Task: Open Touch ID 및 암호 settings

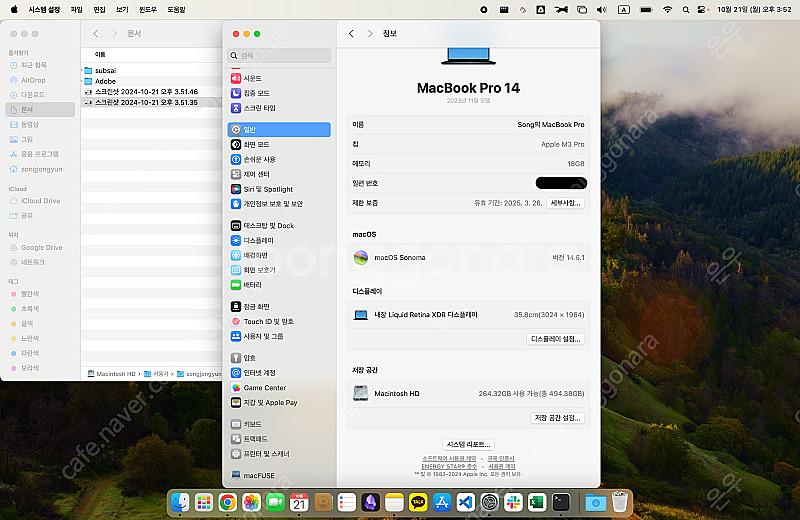Action: [x=262, y=321]
